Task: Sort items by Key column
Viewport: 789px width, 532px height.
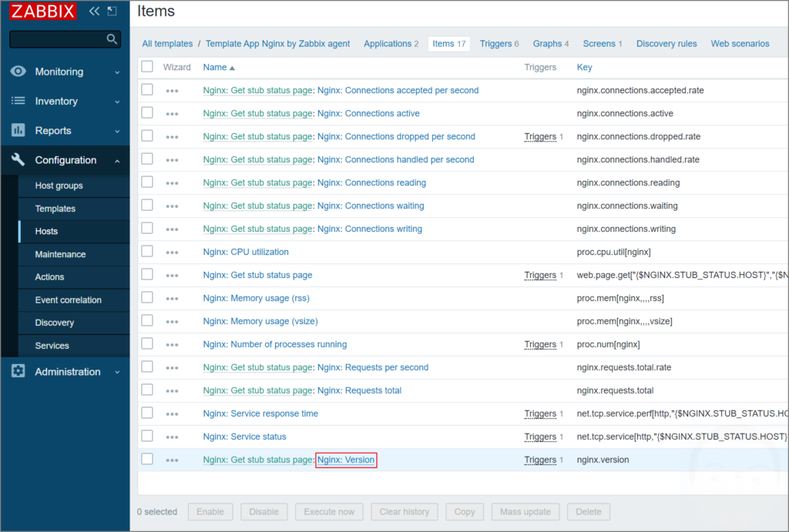Action: [584, 68]
